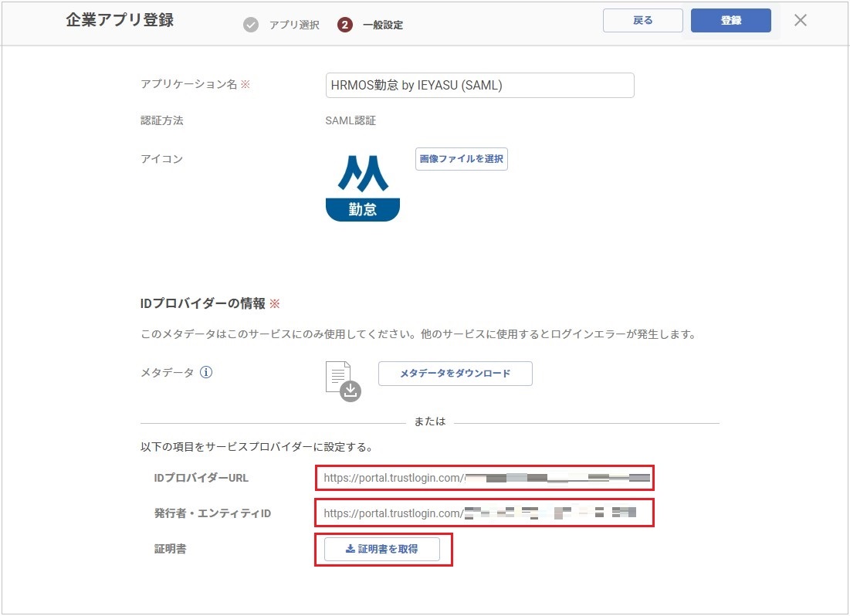Click the アプリケーション名 label
This screenshot has height=616, width=850.
pyautogui.click(x=188, y=84)
